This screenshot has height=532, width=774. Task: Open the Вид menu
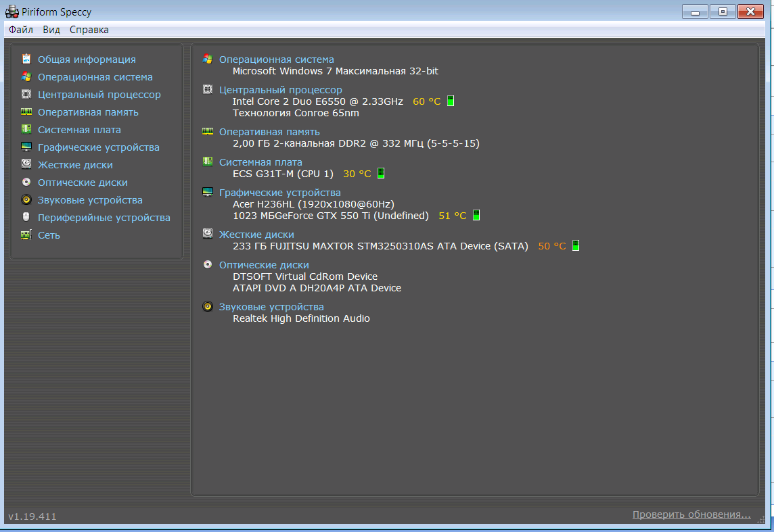(51, 30)
